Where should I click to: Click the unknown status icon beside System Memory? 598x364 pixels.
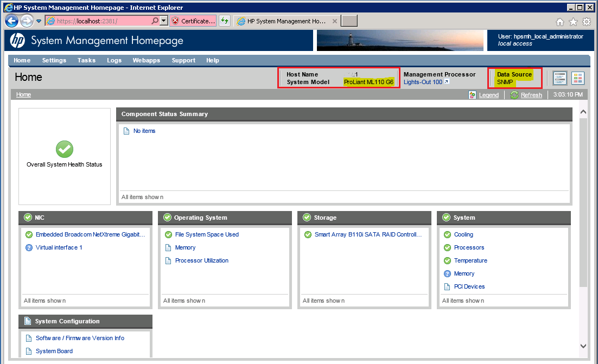447,273
